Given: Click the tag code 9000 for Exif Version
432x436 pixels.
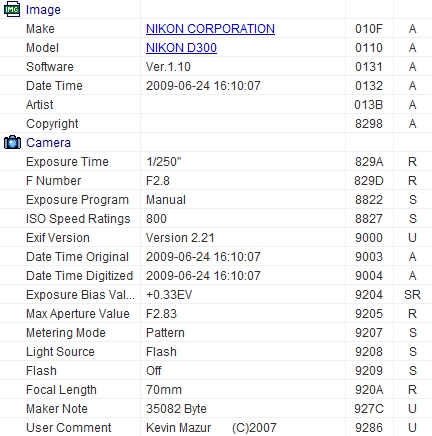Looking at the screenshot, I should click(x=369, y=238).
